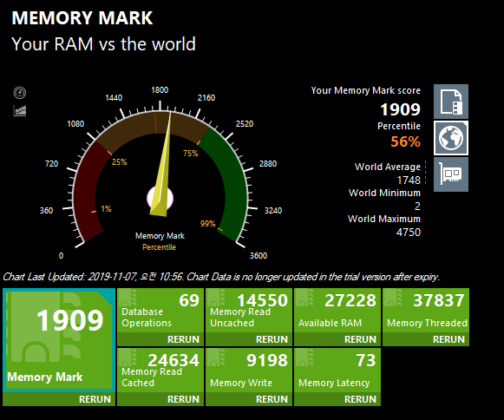Click the Memory Mark gauge label
The image size is (504, 420).
coord(160,236)
